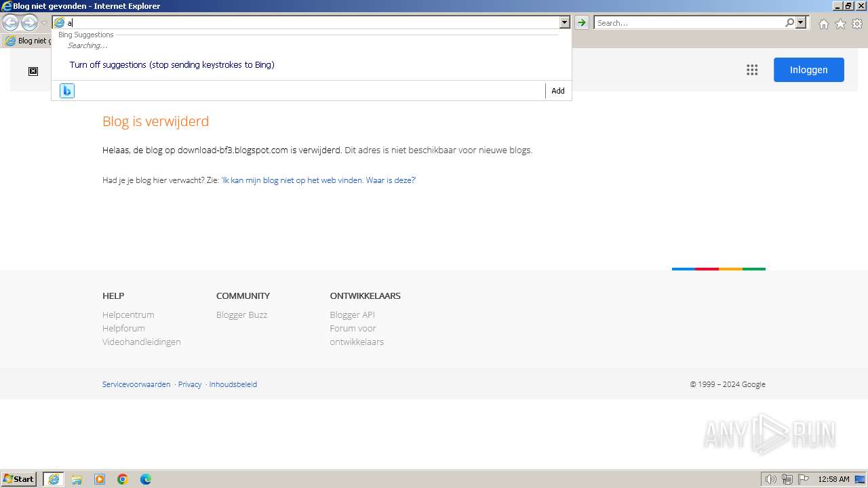
Task: Click the 12:58 AM system clock
Action: click(x=833, y=479)
